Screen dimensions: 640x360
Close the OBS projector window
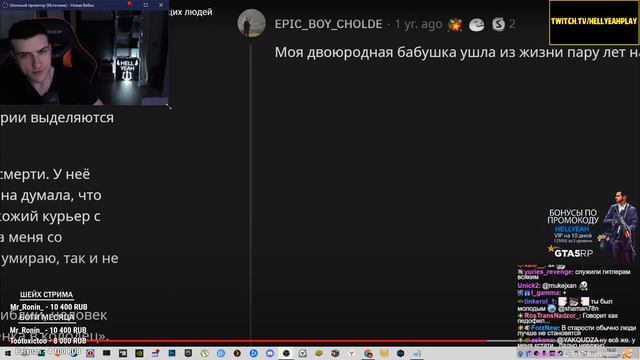pyautogui.click(x=161, y=5)
